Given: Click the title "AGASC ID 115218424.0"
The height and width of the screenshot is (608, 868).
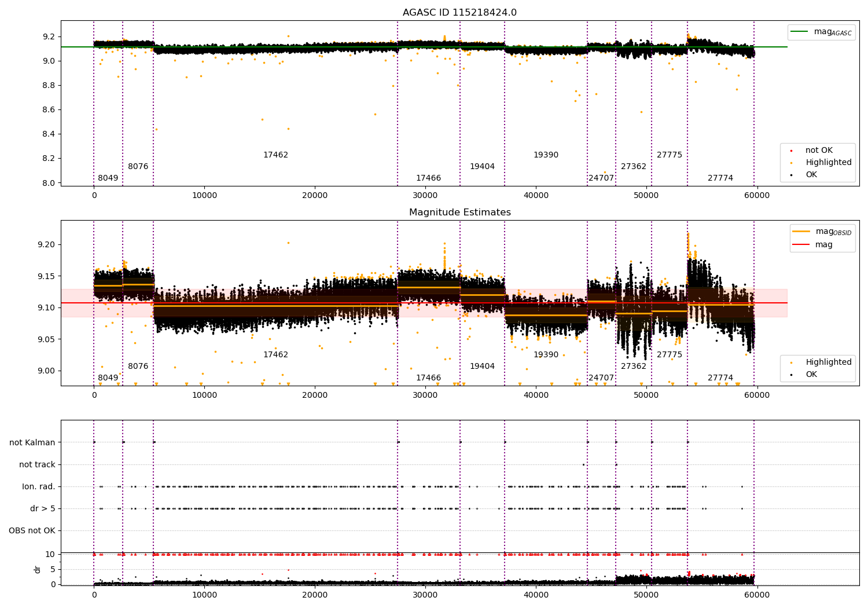Looking at the screenshot, I should click(x=459, y=13).
